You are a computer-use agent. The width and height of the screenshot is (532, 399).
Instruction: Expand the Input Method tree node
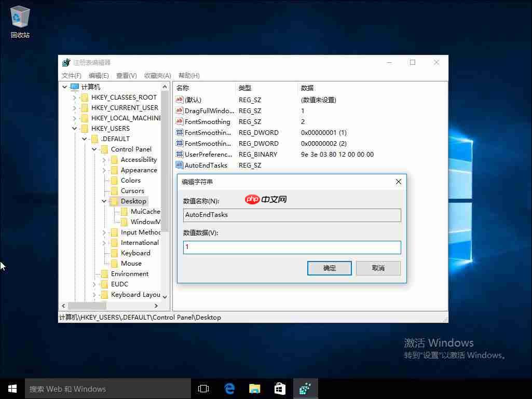click(x=104, y=232)
